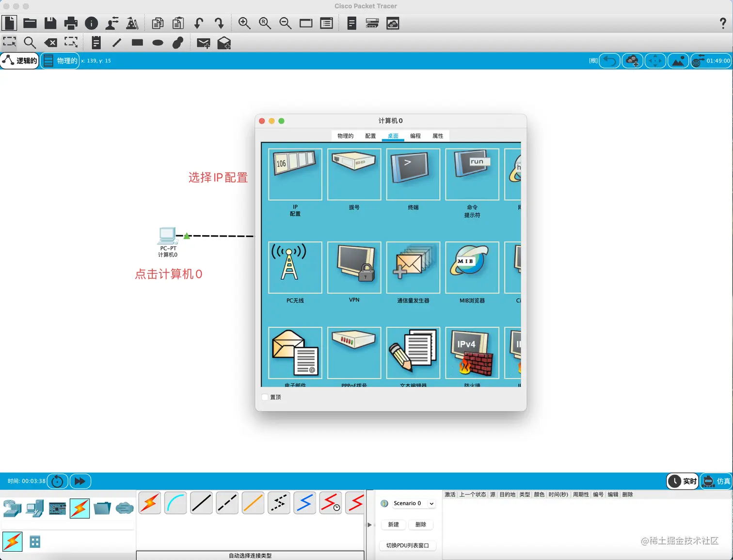
Task: Click 切换PDU列表窗口 button
Action: point(408,545)
